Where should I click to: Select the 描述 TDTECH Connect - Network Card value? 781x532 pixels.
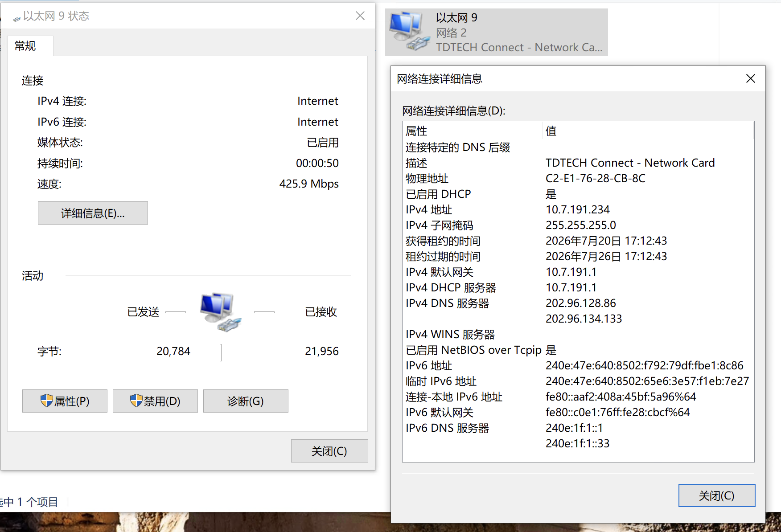[x=630, y=163]
